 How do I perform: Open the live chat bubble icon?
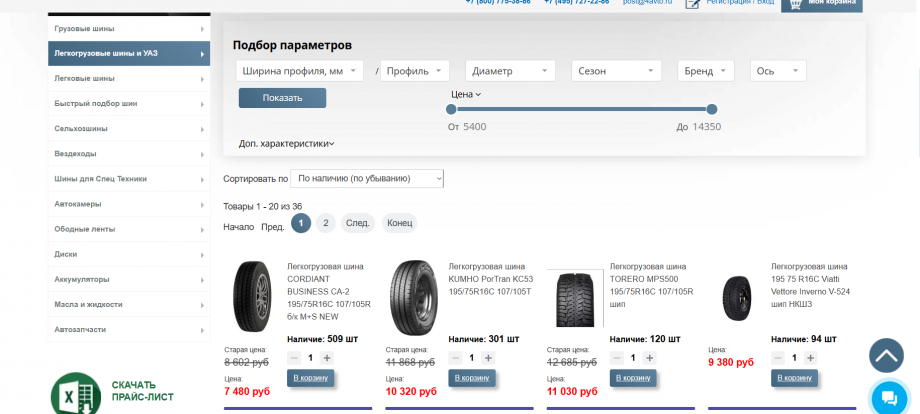coord(889,398)
